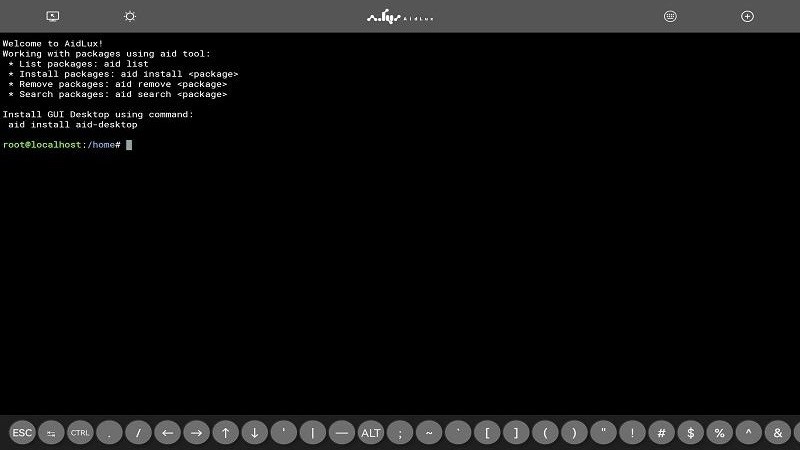
Task: Tap the ESC key
Action: point(22,433)
